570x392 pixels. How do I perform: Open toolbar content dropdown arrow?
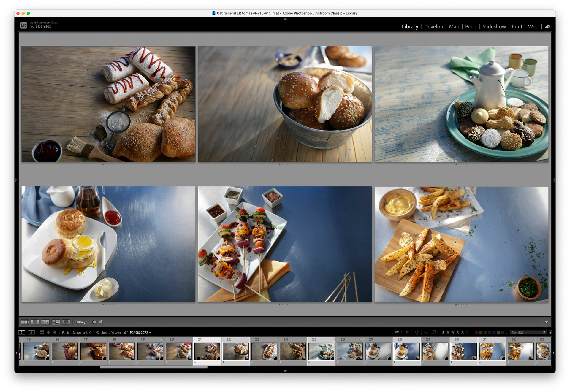pyautogui.click(x=546, y=322)
